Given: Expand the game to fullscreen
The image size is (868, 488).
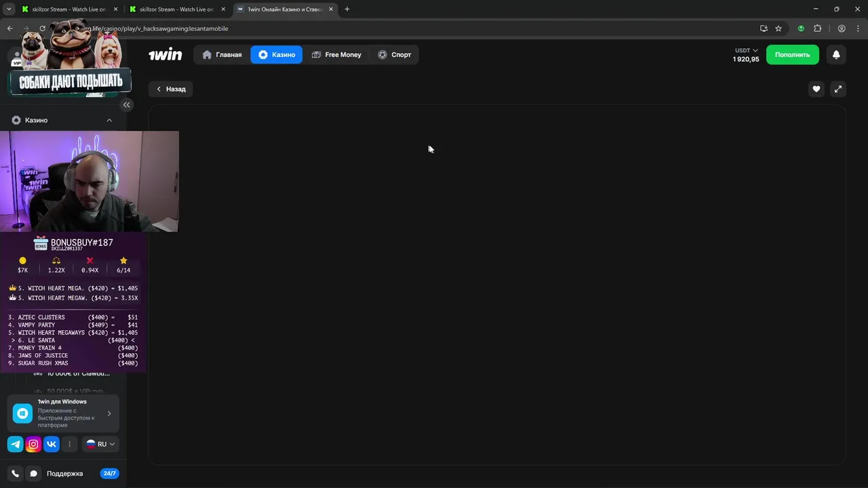Looking at the screenshot, I should [838, 89].
